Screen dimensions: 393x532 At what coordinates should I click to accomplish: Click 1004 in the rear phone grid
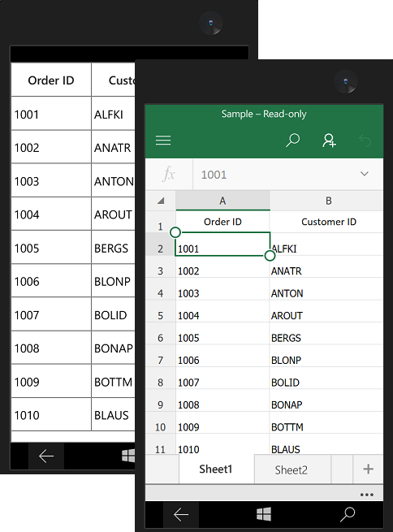(51, 214)
